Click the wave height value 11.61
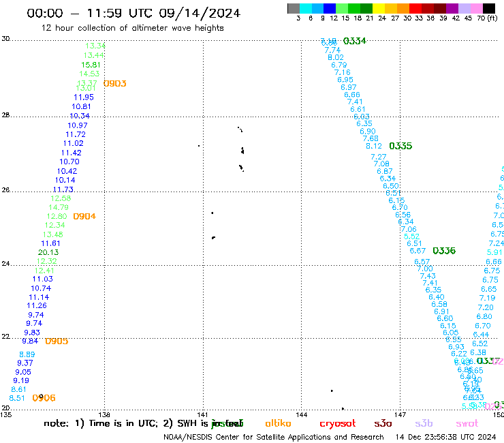The image size is (504, 443). coord(51,244)
